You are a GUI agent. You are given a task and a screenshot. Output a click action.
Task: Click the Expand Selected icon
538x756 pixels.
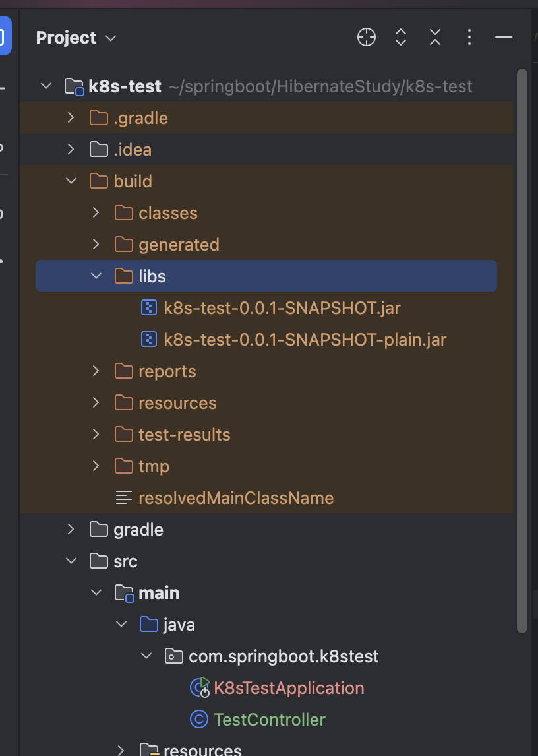pos(401,38)
